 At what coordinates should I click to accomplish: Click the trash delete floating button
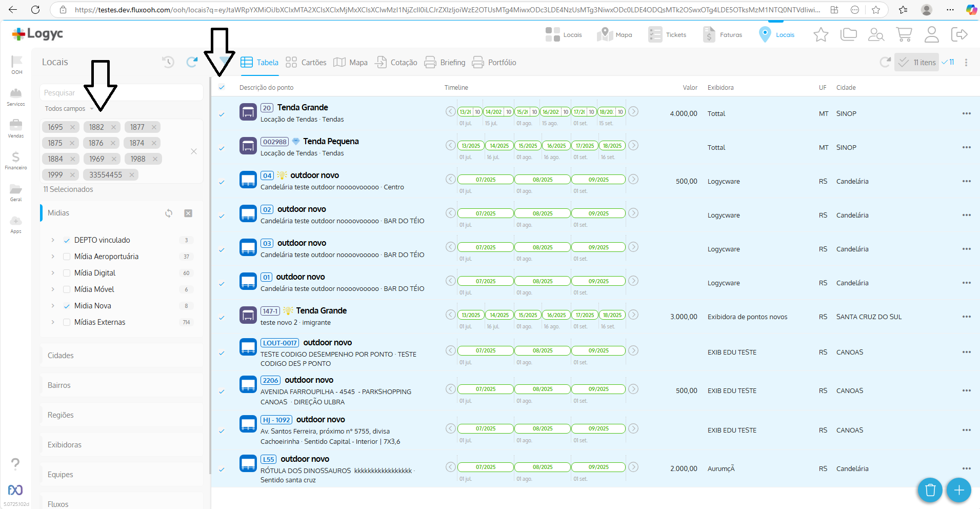[930, 491]
